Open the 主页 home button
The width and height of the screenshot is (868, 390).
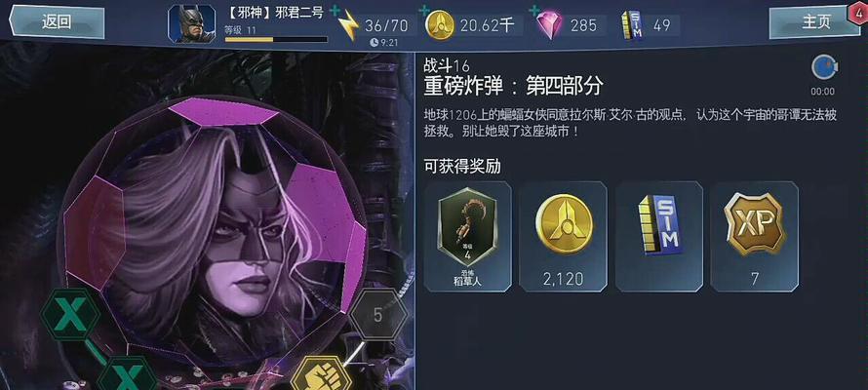tap(815, 22)
